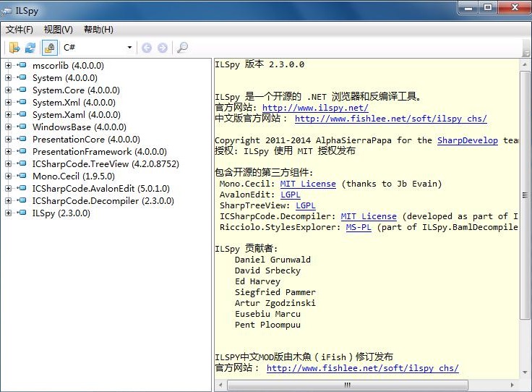Screen dimensions: 532x392
Task: Open the 帮助(H) menu
Action: tap(98, 30)
